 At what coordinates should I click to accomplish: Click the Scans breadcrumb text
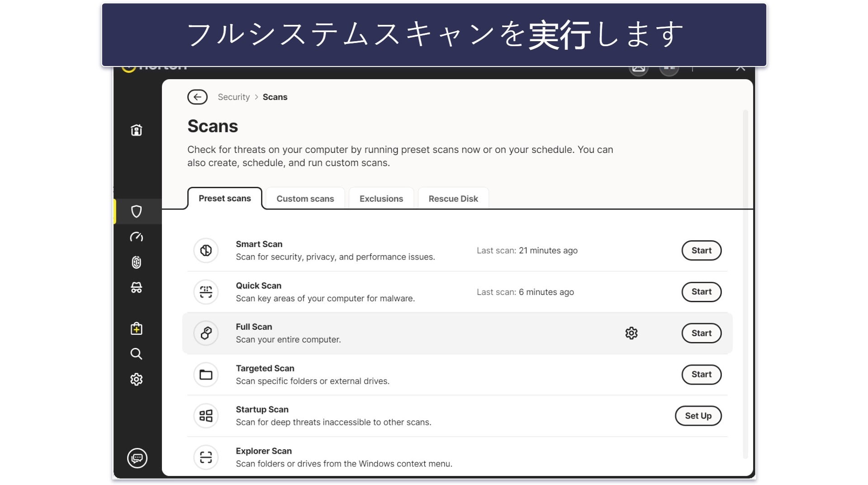click(275, 97)
